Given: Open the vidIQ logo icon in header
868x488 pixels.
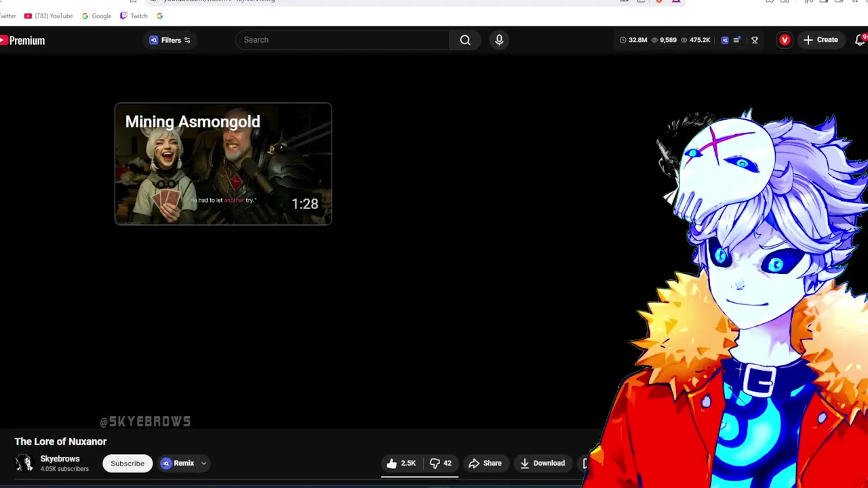Looking at the screenshot, I should pos(725,40).
